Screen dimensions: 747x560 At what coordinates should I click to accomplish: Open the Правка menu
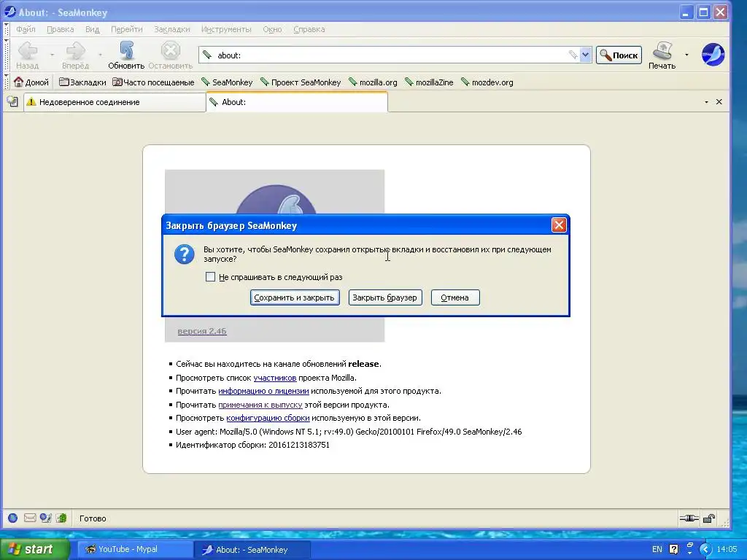(x=60, y=29)
